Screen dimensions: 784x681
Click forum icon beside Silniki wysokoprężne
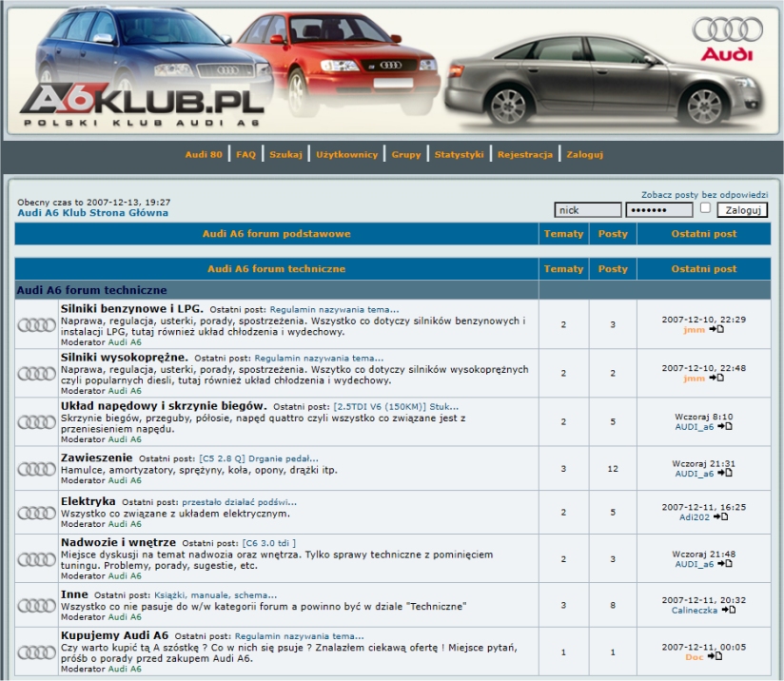click(x=36, y=374)
